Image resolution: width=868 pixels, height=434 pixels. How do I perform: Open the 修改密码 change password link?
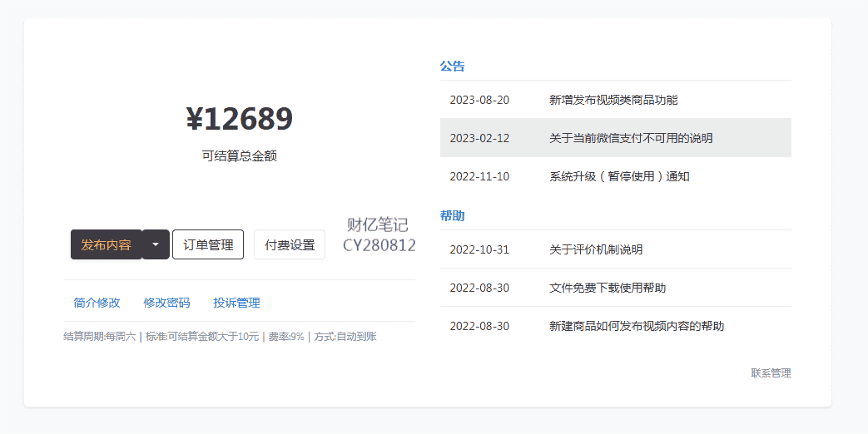pyautogui.click(x=166, y=303)
